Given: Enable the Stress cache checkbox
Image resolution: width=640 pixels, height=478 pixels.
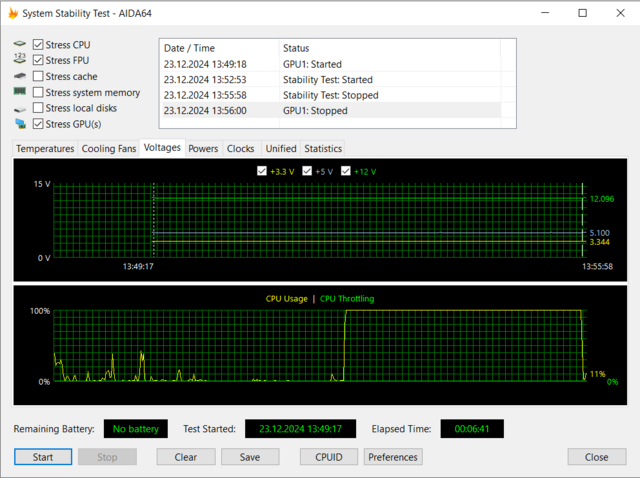Looking at the screenshot, I should click(x=38, y=76).
